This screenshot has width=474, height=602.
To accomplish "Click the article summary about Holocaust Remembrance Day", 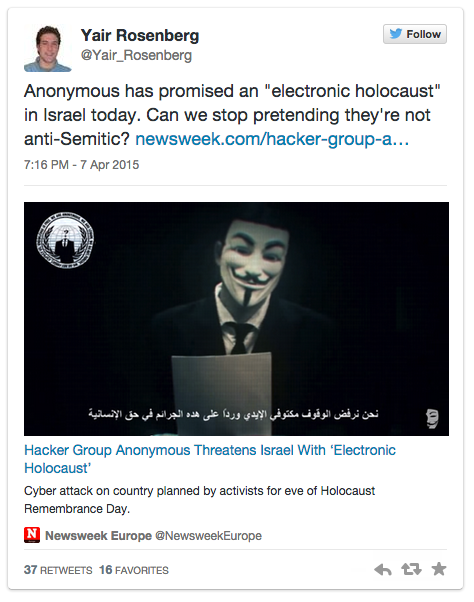I will 200,499.
